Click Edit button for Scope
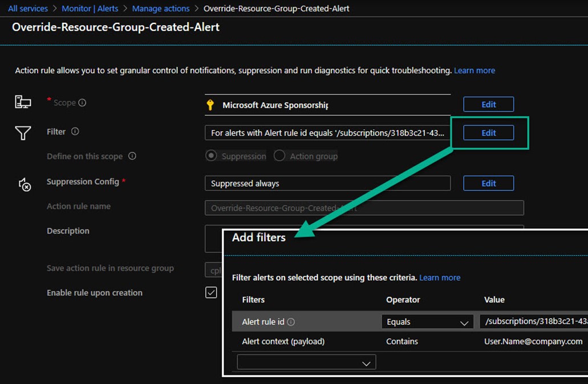The image size is (588, 384). (488, 104)
